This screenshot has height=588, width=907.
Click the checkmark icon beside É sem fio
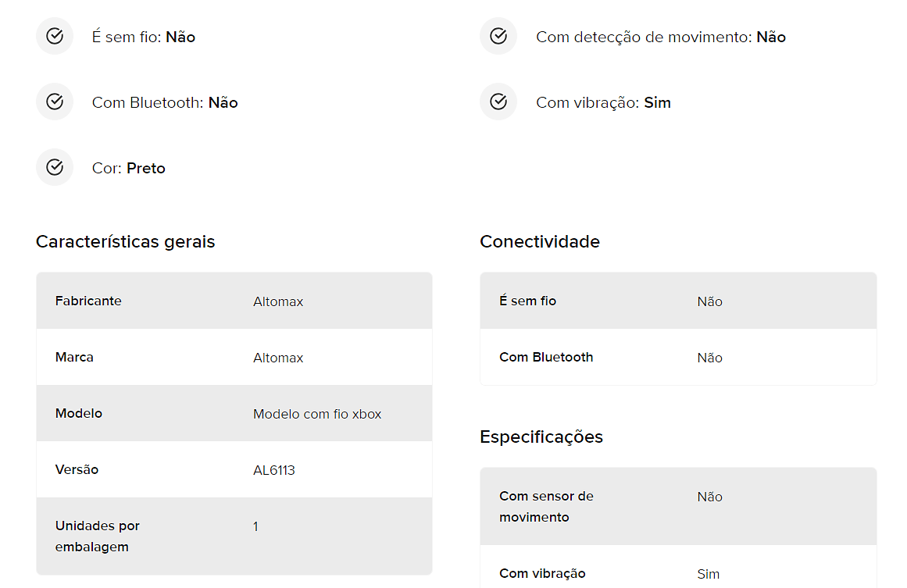click(x=55, y=37)
